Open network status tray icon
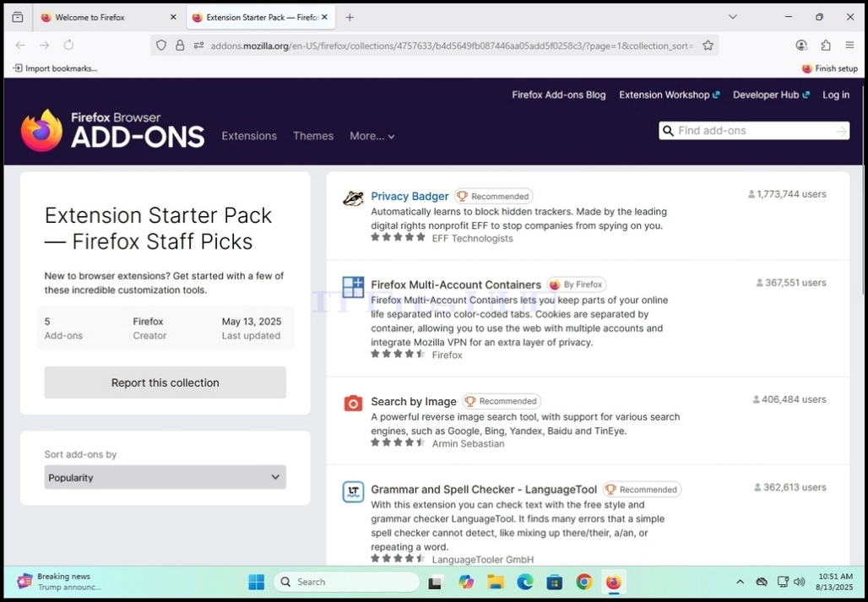Screen dimensions: 868x602 point(782,582)
